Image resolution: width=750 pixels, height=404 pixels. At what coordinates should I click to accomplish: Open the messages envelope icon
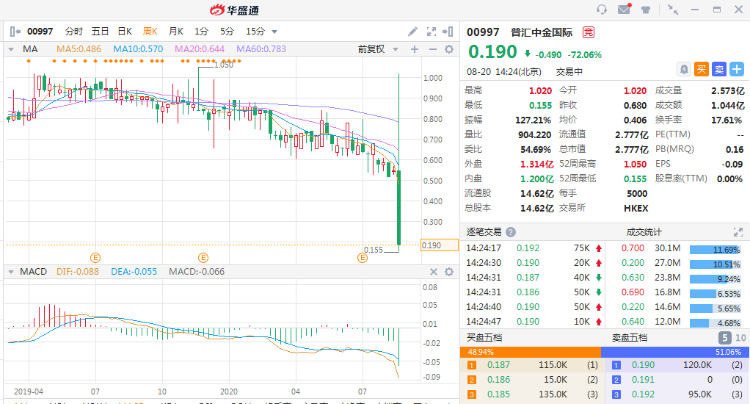click(624, 9)
